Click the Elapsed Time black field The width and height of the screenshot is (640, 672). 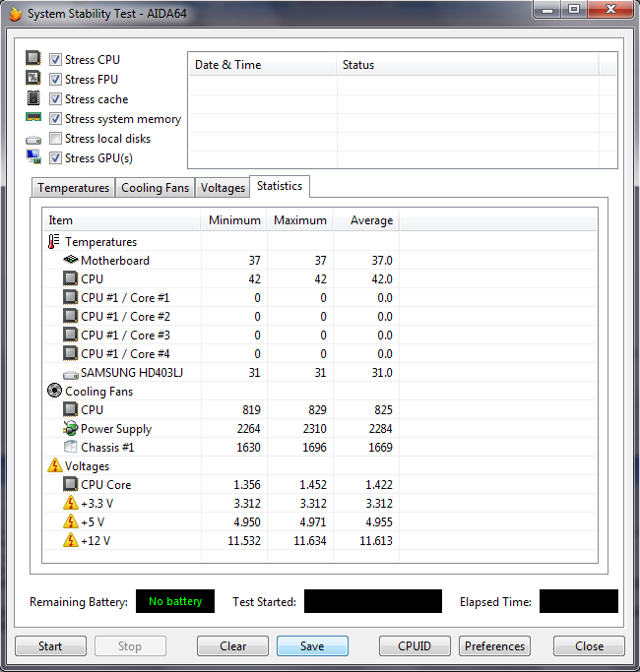[579, 601]
